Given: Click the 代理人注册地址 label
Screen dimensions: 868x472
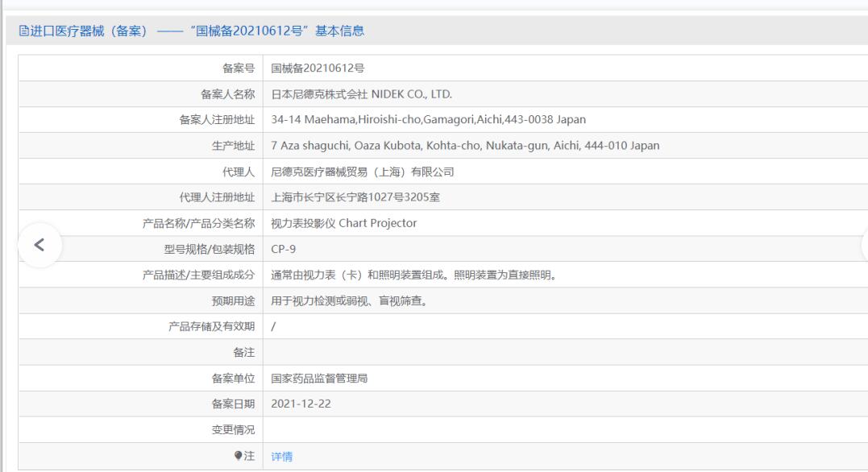Looking at the screenshot, I should [x=217, y=197].
